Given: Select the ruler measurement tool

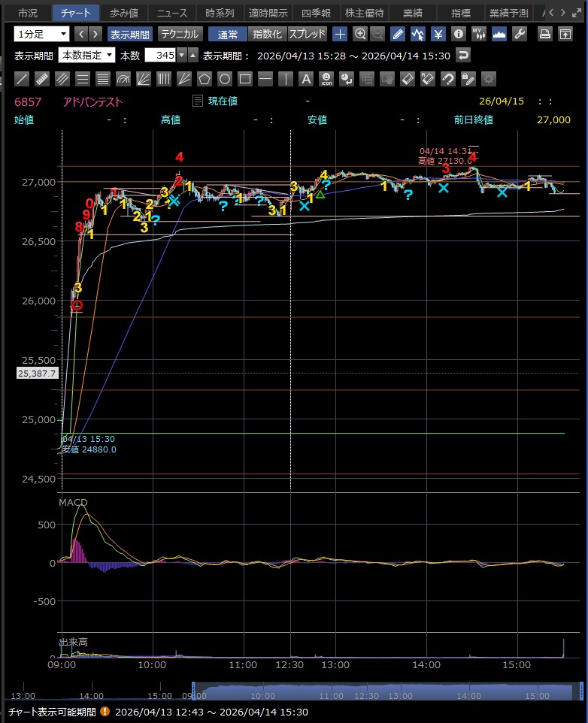Looking at the screenshot, I should 42,79.
